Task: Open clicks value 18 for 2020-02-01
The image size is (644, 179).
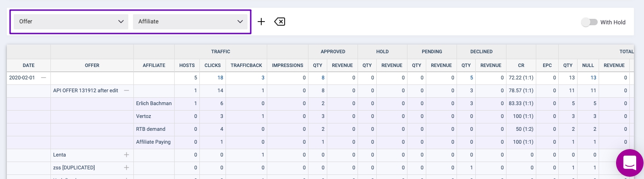Action: tap(220, 78)
